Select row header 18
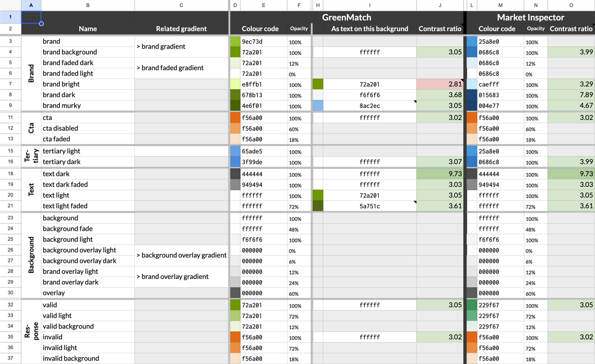This screenshot has width=595, height=364. tap(11, 174)
